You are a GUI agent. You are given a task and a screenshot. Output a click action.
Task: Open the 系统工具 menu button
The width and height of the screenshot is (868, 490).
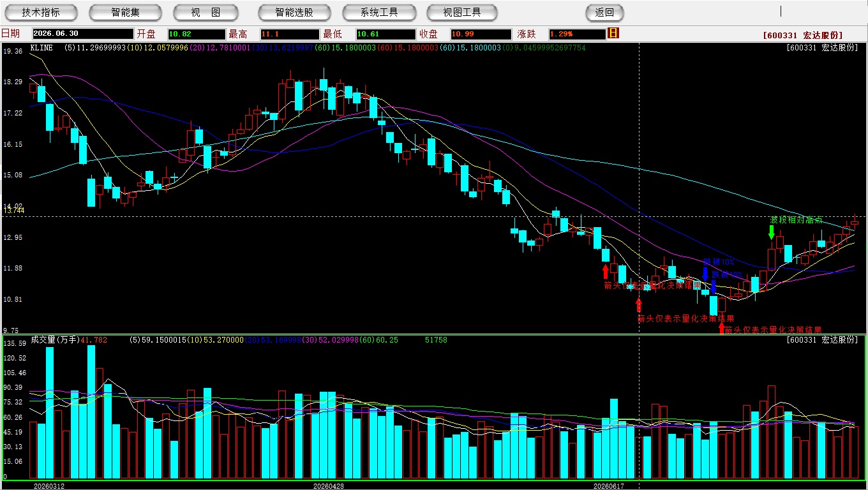coord(378,12)
